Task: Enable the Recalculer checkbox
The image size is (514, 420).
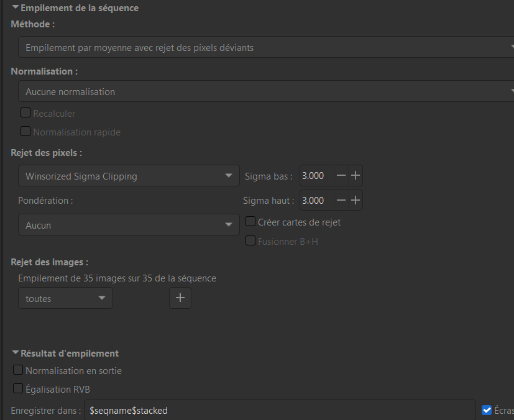Action: point(25,113)
